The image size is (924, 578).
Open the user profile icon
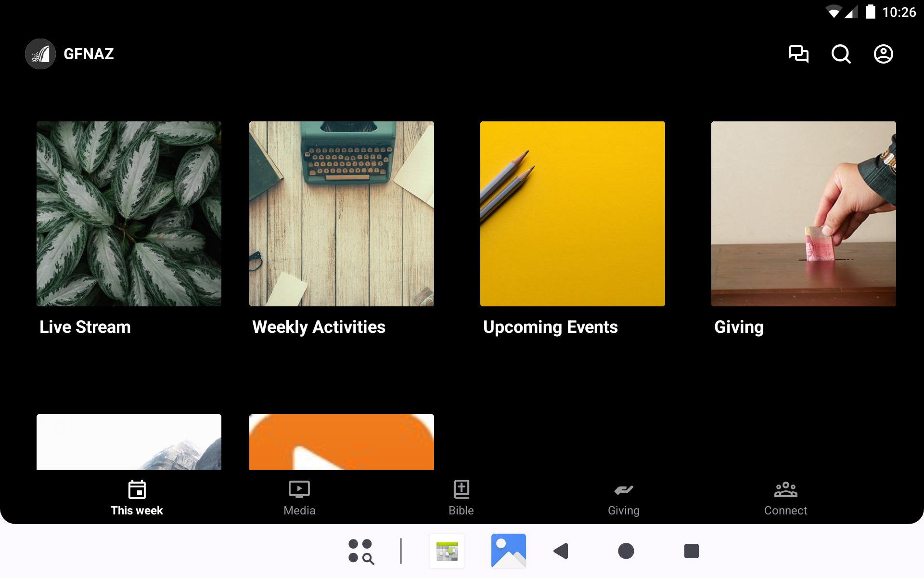tap(883, 54)
